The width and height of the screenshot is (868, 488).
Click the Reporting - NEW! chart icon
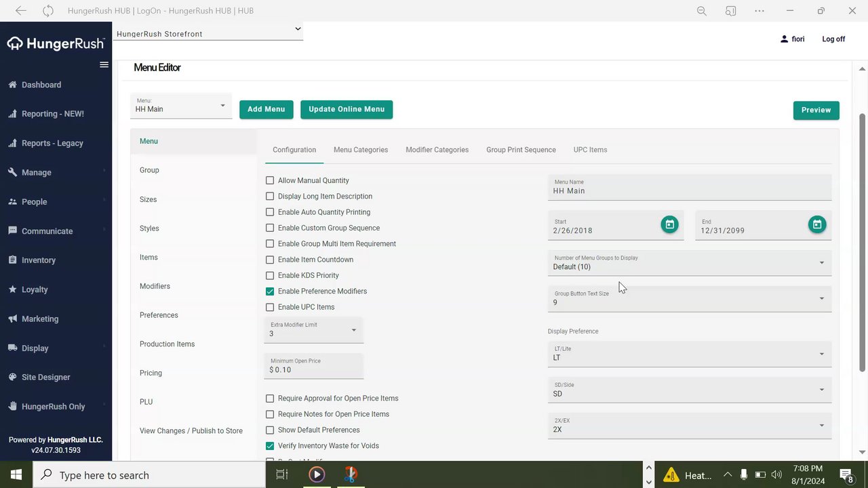(x=12, y=114)
